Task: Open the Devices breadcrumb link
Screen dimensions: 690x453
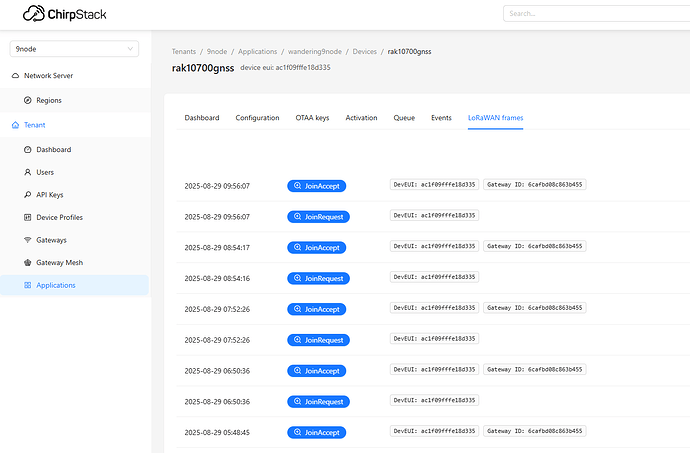Action: pyautogui.click(x=364, y=51)
